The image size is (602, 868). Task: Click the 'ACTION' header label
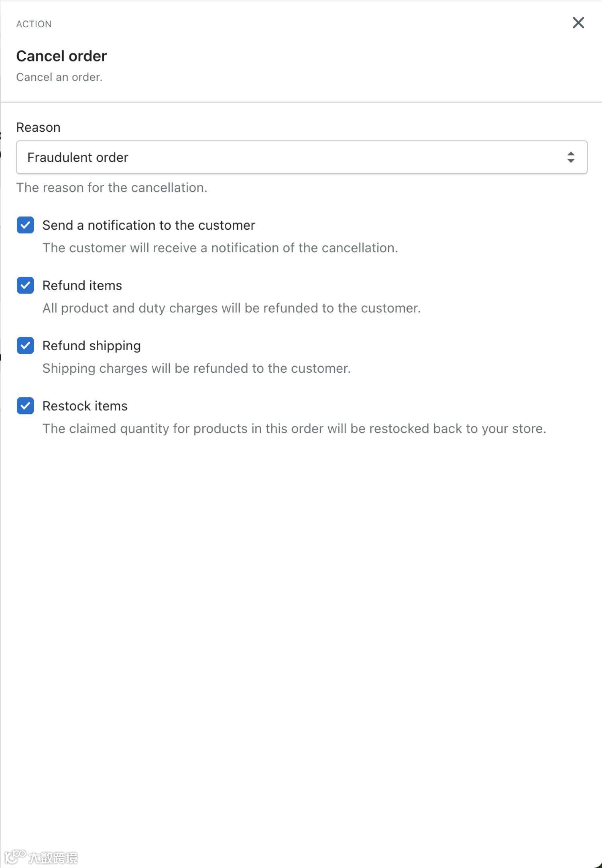[x=34, y=24]
